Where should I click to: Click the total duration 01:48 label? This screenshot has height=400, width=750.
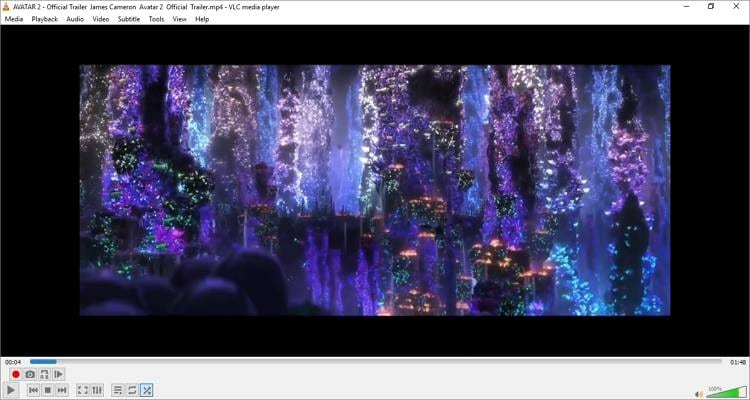738,362
